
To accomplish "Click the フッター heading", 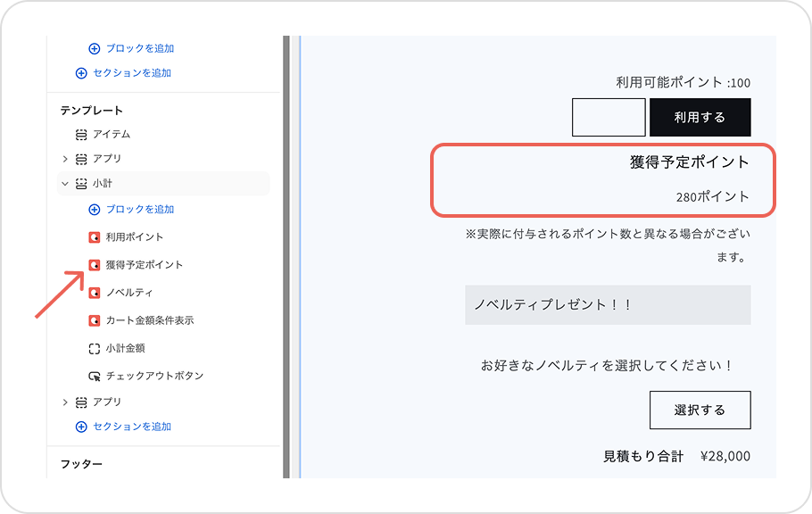I will coord(81,464).
